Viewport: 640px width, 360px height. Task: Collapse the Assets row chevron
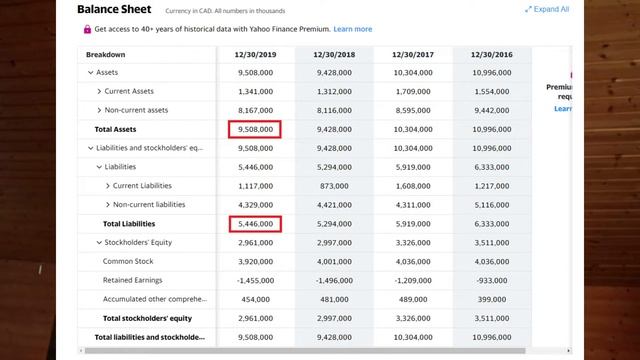coord(91,72)
